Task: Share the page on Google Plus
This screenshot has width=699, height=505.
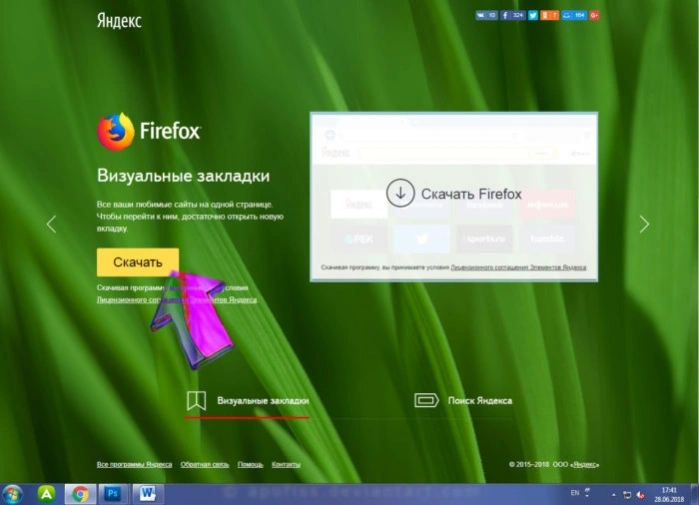Action: pos(594,15)
